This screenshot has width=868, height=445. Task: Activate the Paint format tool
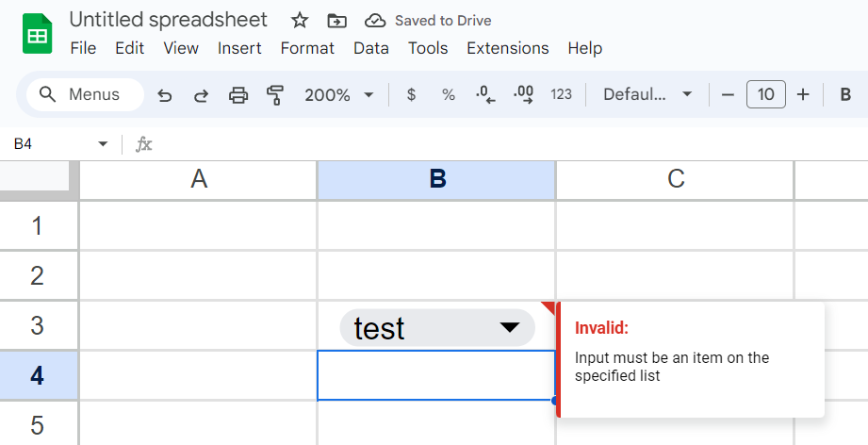pyautogui.click(x=275, y=95)
